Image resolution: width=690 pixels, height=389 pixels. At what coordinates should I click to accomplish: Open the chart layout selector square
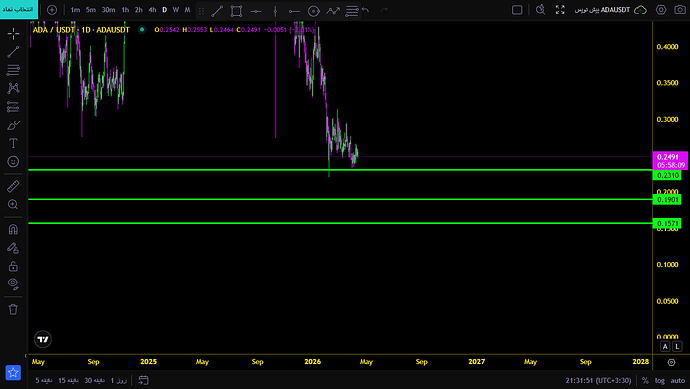coord(517,10)
